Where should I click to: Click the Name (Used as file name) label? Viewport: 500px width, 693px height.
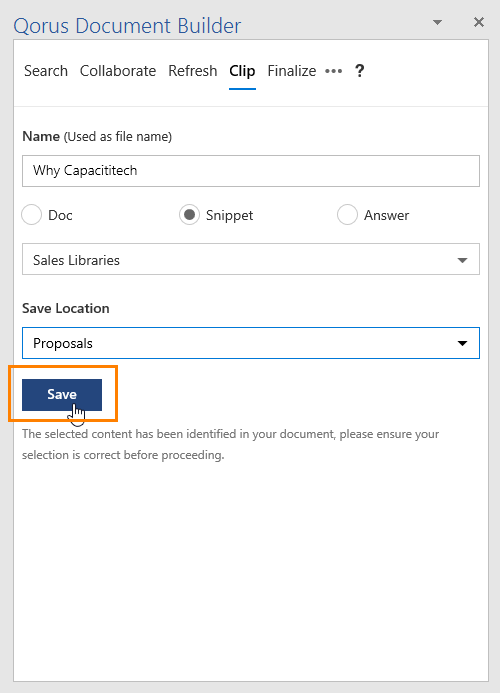pyautogui.click(x=97, y=136)
